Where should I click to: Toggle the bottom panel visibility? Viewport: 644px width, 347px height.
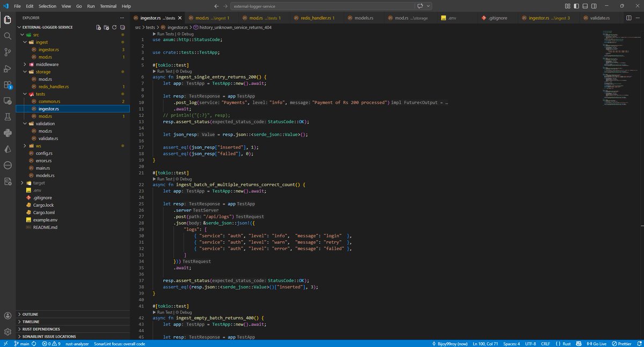click(x=584, y=6)
